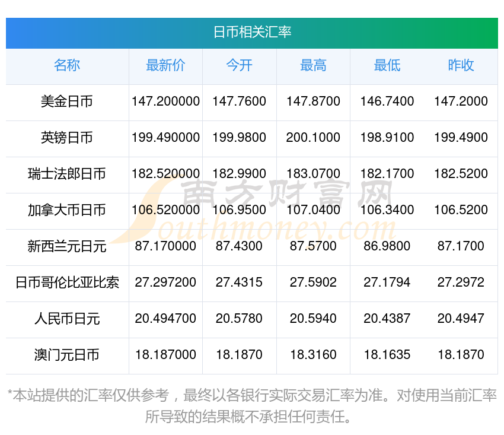This screenshot has height=435, width=504.
Task: Click open value 27.4315
Action: click(x=239, y=282)
